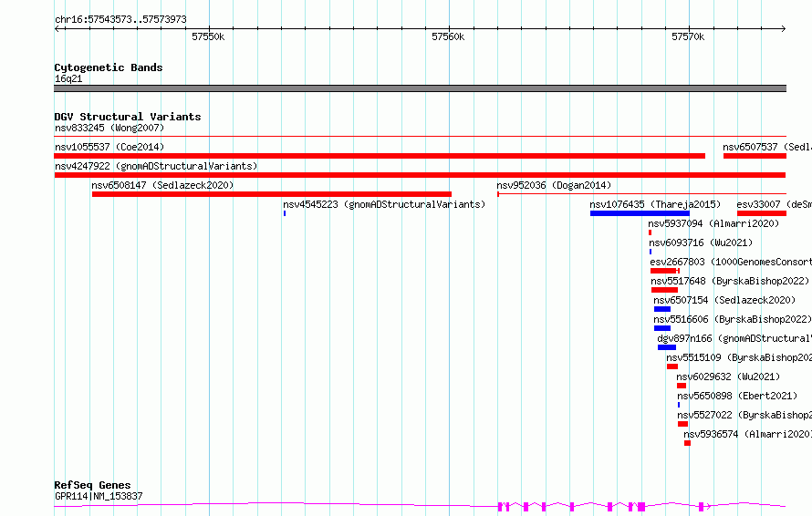
Task: Select the nsv1055537 (Coe2014) red bar
Action: 380,156
